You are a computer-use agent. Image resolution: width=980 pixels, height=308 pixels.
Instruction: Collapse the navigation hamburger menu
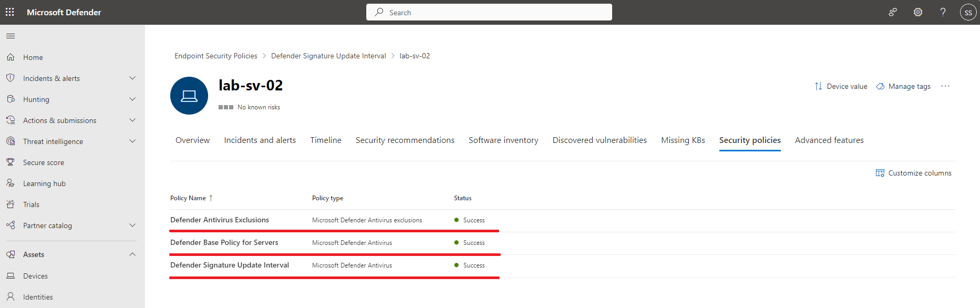[x=11, y=36]
